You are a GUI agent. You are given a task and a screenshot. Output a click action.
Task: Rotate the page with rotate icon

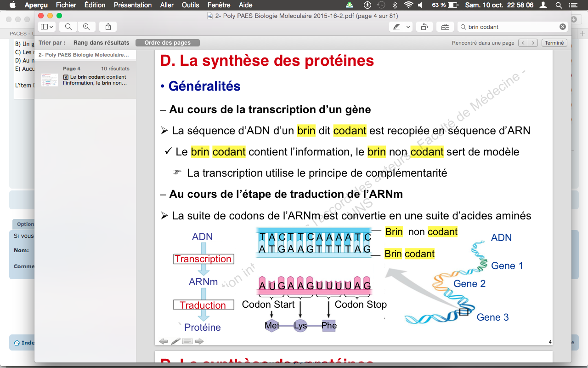424,27
